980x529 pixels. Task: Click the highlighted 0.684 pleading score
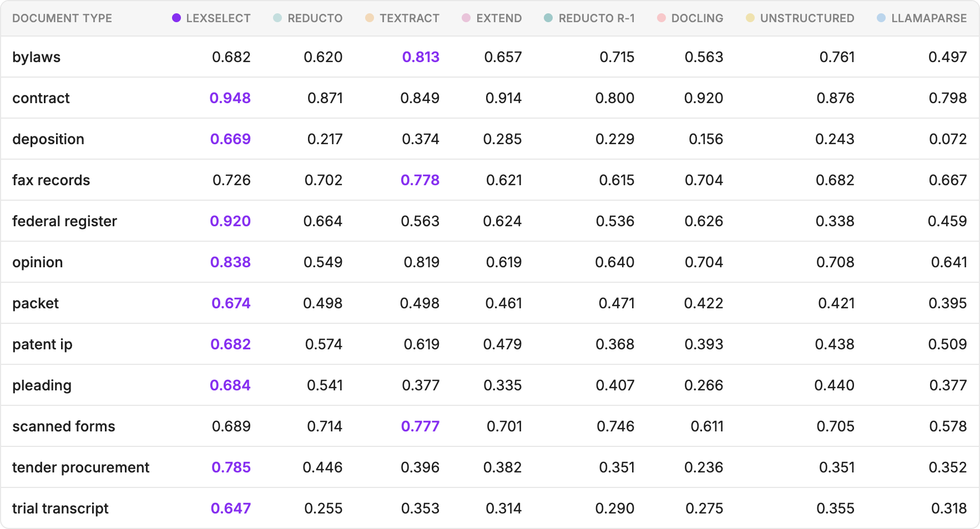(x=230, y=385)
